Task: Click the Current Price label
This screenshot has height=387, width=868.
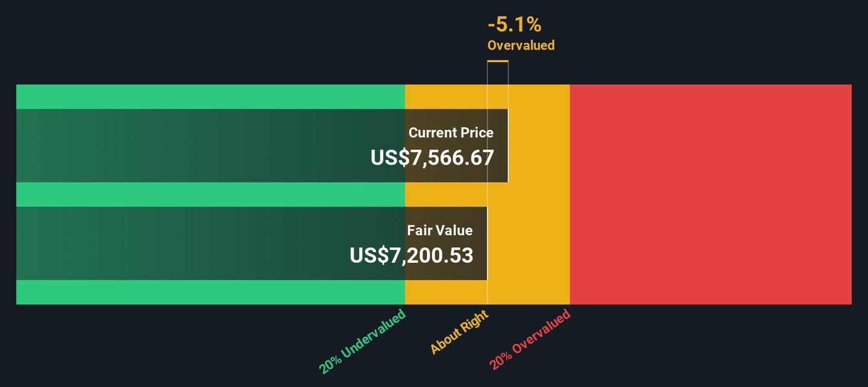Action: 451,133
